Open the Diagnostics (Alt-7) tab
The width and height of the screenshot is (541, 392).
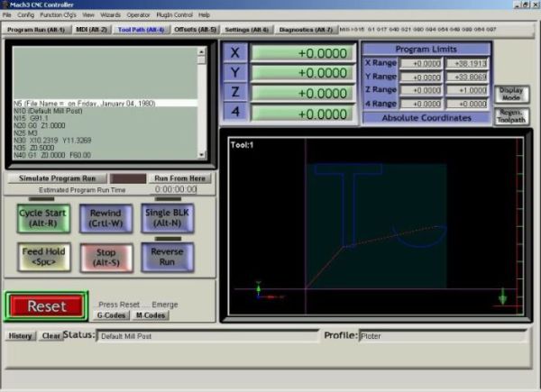[306, 30]
